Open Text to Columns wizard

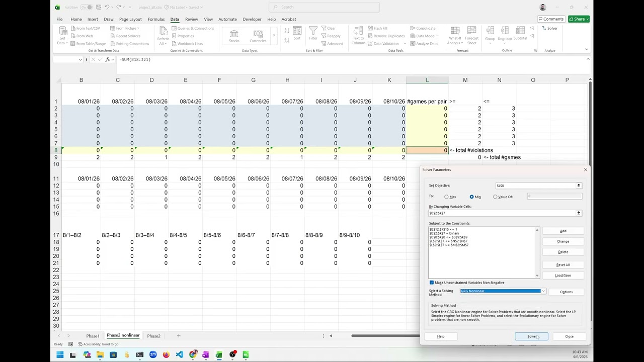point(358,36)
